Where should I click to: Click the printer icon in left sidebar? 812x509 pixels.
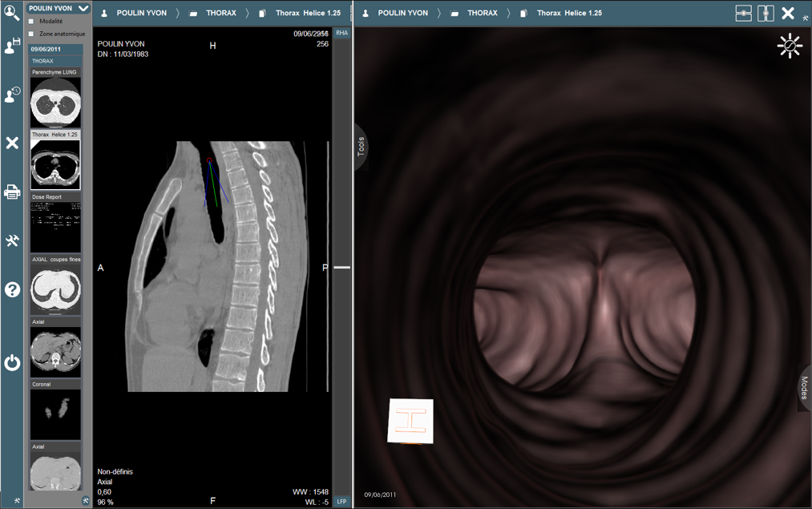(12, 192)
